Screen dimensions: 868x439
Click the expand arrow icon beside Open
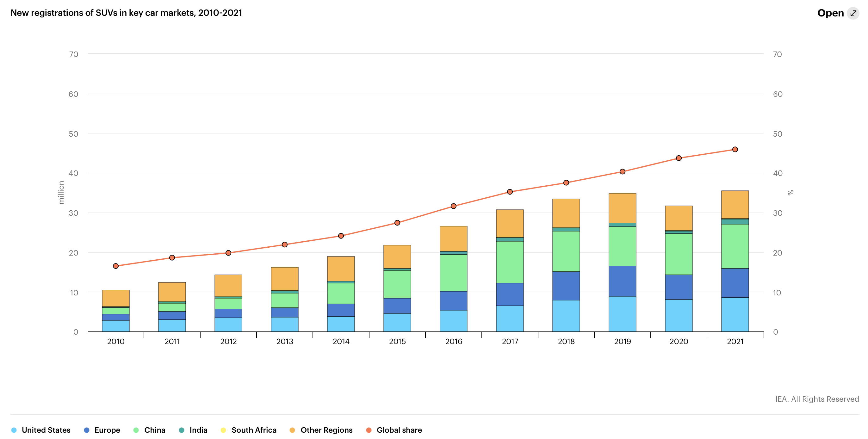pos(853,13)
